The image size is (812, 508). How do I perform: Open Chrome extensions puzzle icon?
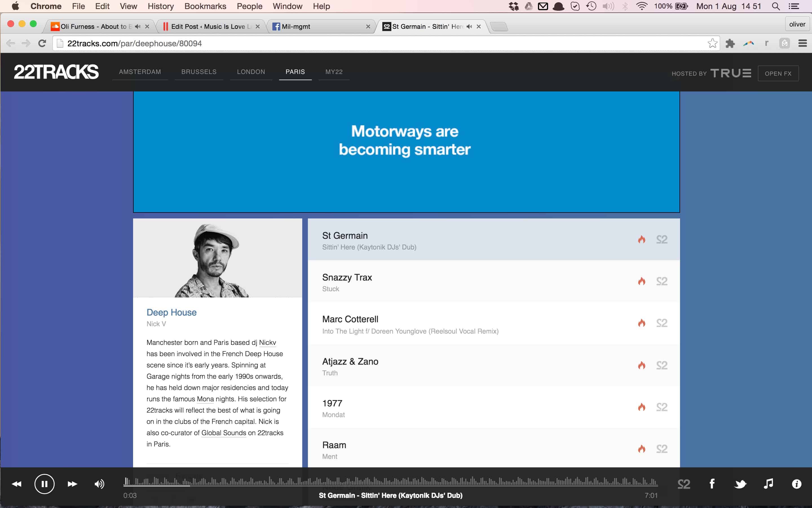point(730,43)
